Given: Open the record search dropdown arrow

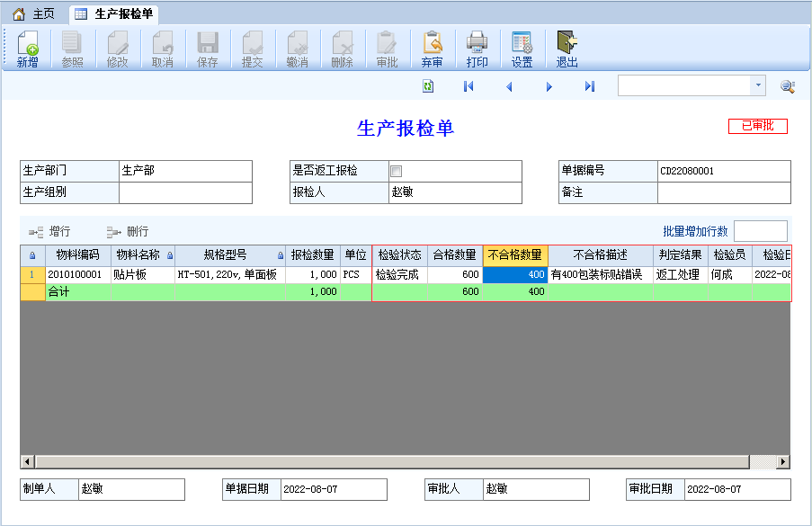Looking at the screenshot, I should point(758,85).
